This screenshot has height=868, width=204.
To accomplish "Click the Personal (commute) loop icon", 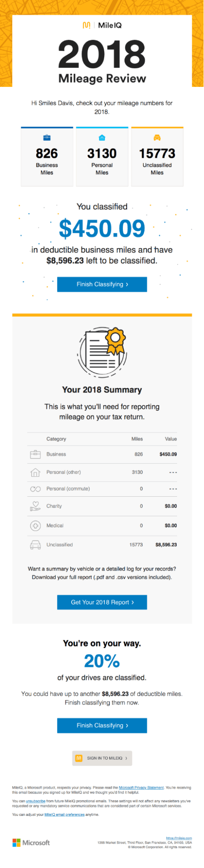I will (35, 489).
